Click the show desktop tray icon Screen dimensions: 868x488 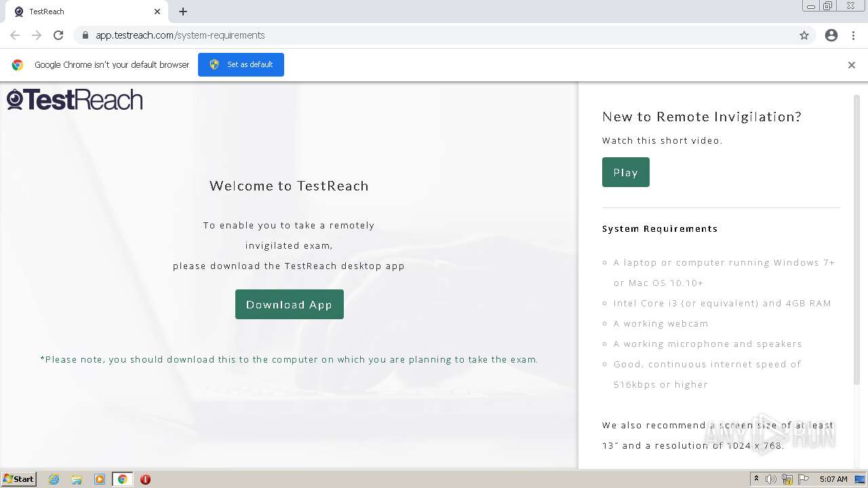861,479
